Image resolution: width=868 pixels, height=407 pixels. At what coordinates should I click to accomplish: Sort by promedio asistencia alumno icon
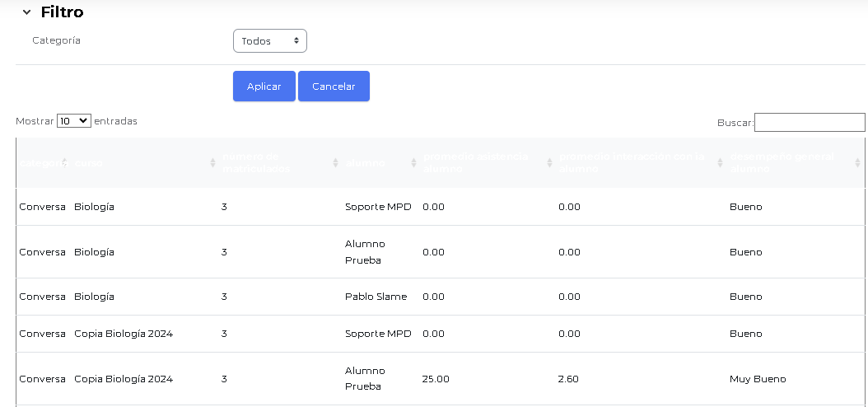(549, 163)
